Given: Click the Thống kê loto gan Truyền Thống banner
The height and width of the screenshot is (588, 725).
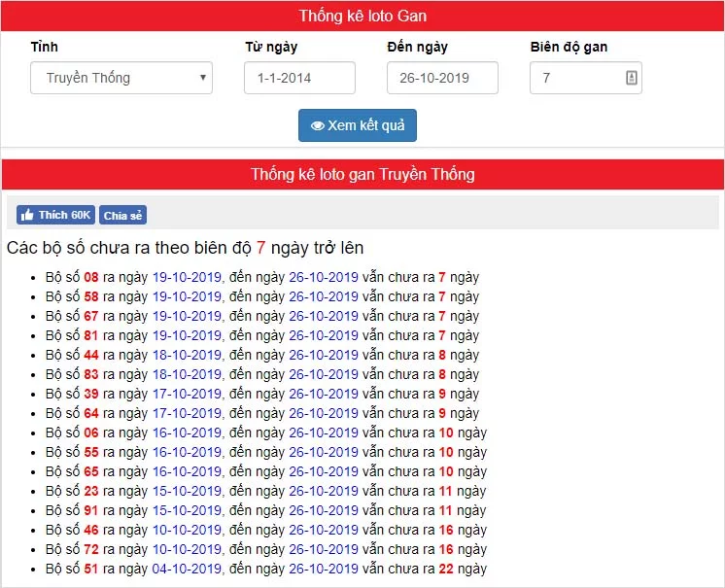Looking at the screenshot, I should coord(362,174).
